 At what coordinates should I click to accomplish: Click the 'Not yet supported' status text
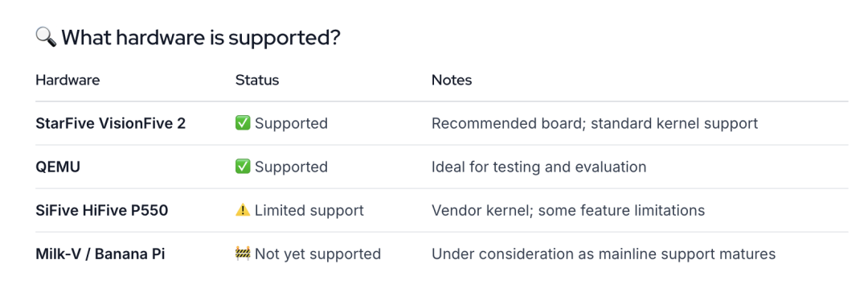[317, 254]
